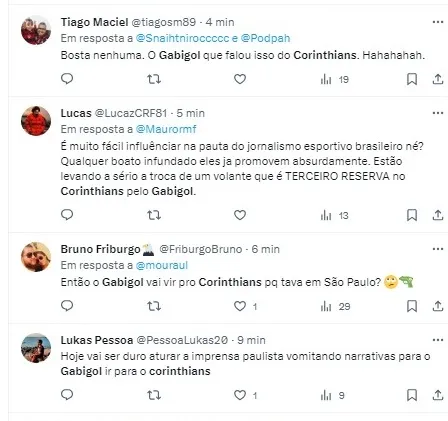
Task: Reply to Tiago Maciel's tweet
Action: tap(67, 79)
